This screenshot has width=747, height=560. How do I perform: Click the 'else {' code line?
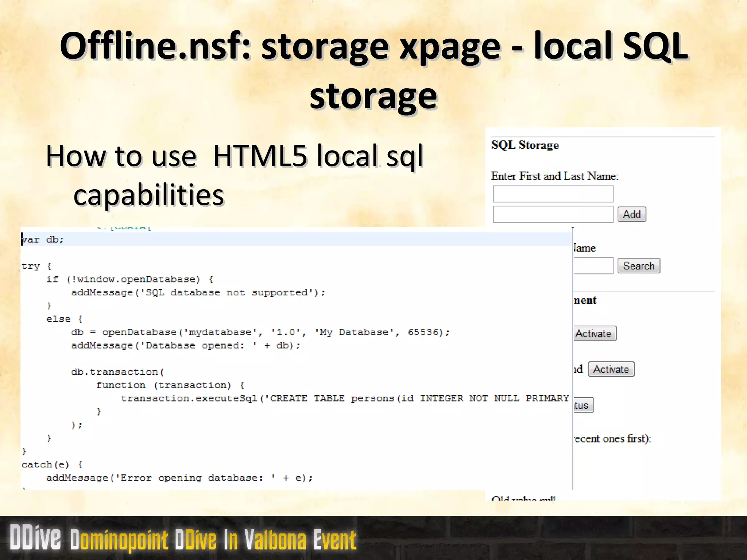pos(65,319)
